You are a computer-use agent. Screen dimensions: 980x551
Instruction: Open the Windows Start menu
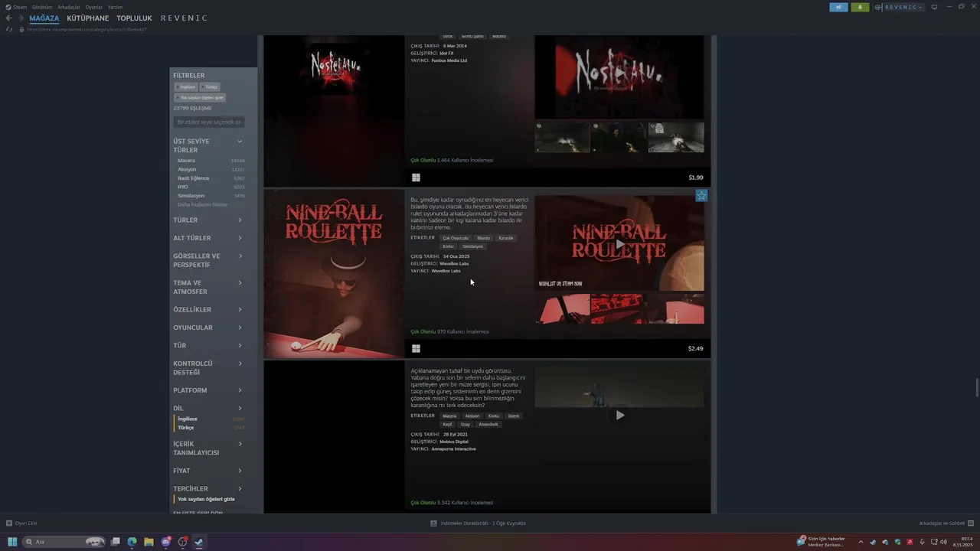(12, 542)
